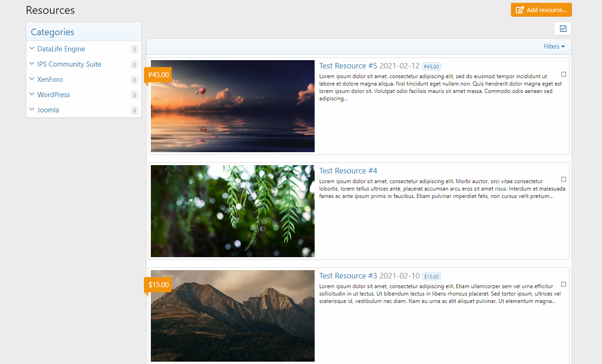
Task: Open the DataLife Engine category link
Action: click(61, 49)
